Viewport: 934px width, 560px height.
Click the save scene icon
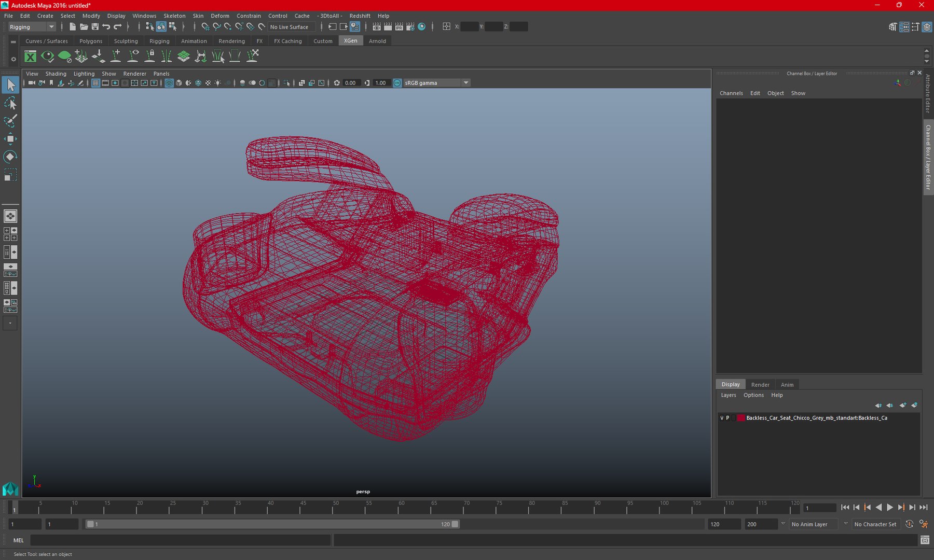click(95, 26)
